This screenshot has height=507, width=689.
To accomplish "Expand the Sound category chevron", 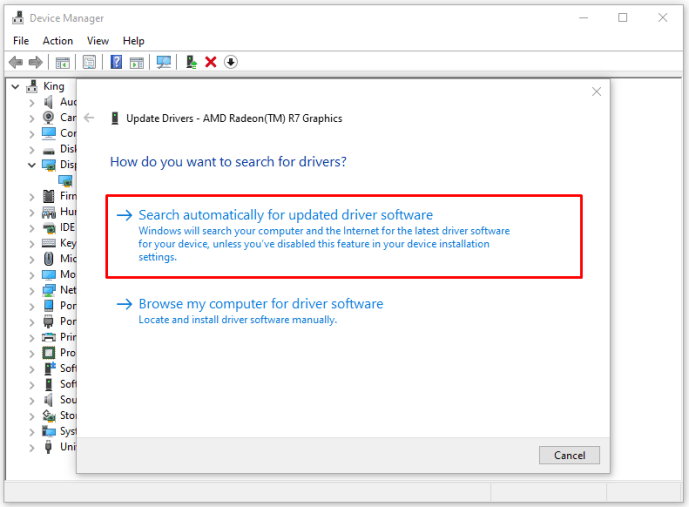I will (x=32, y=401).
